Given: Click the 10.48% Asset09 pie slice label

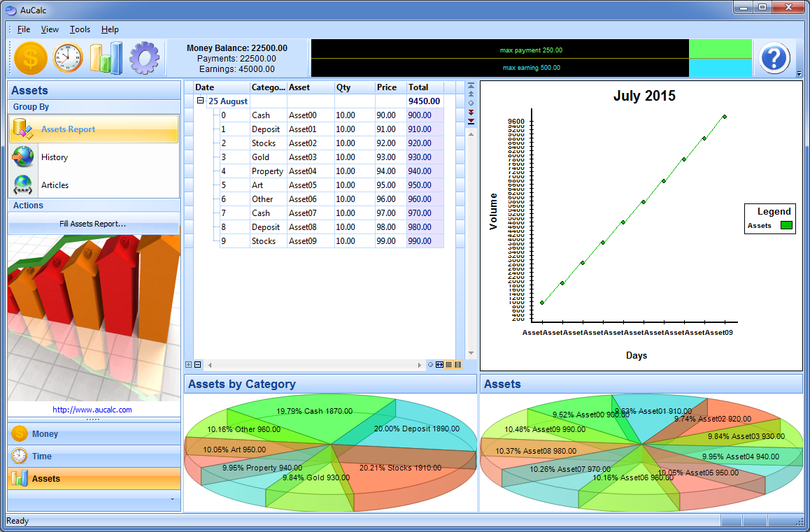Looking at the screenshot, I should tap(545, 429).
